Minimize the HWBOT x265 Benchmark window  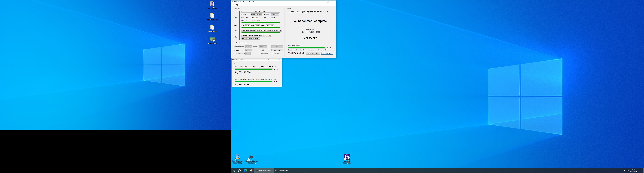click(x=322, y=2)
